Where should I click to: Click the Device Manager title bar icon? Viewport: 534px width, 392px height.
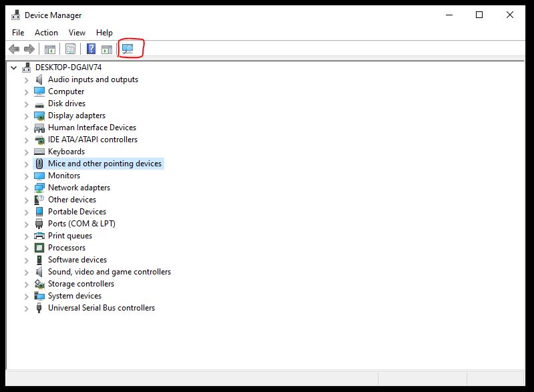tap(15, 15)
